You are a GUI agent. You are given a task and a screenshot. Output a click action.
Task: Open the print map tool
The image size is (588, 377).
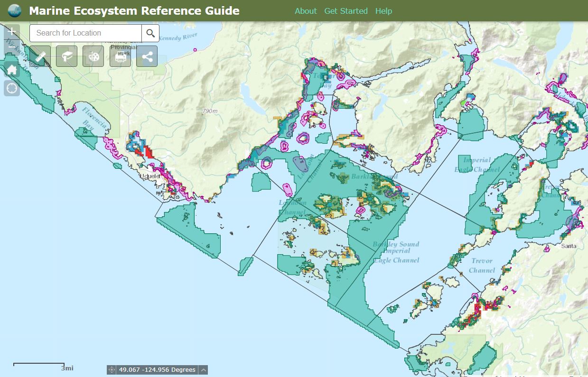[x=120, y=57]
